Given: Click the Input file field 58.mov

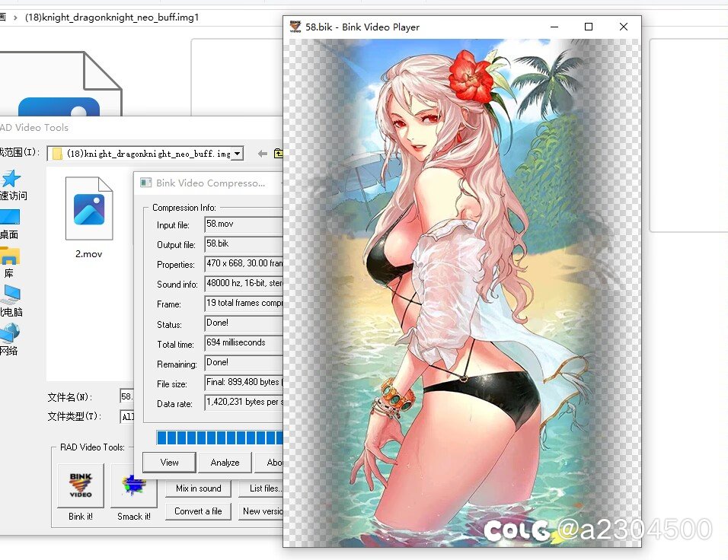Looking at the screenshot, I should [244, 224].
